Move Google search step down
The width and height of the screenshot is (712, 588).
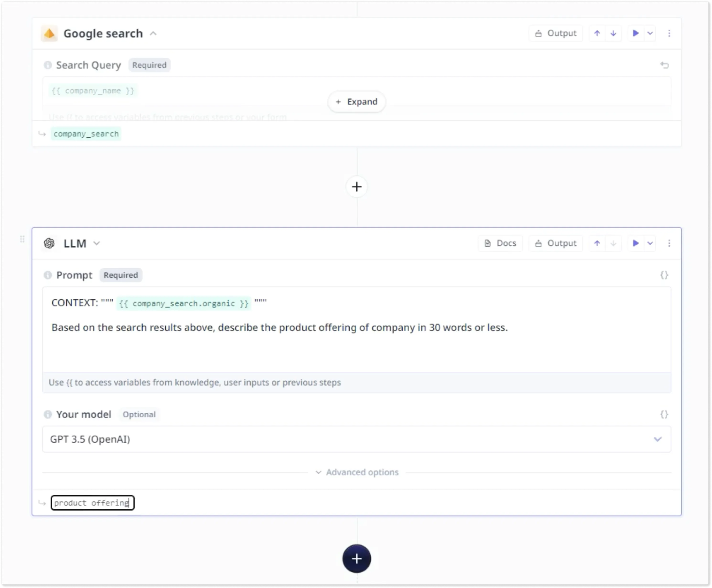[x=613, y=33]
